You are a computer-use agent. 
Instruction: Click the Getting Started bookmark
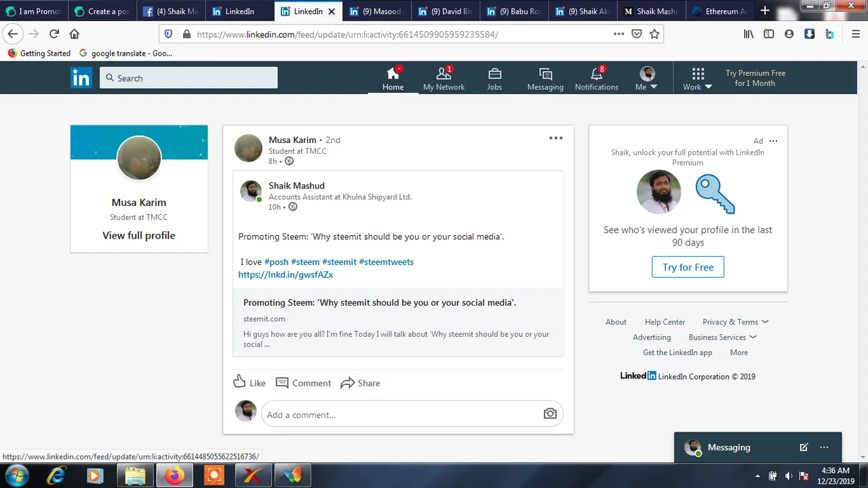tap(39, 53)
